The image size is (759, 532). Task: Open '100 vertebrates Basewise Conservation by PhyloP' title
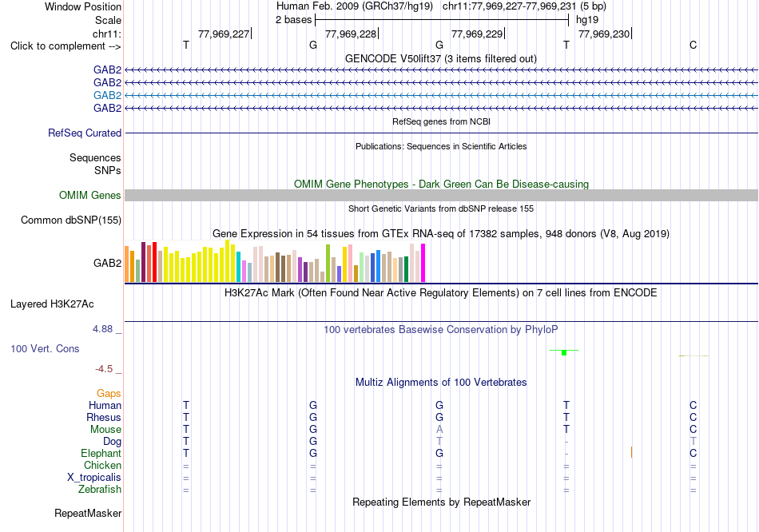pos(441,330)
